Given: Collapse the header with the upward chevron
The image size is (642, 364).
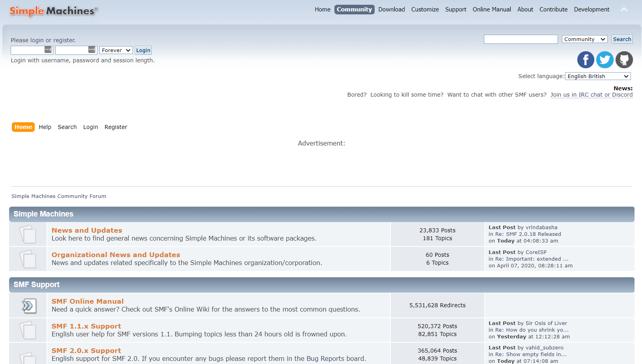Looking at the screenshot, I should click(x=624, y=9).
